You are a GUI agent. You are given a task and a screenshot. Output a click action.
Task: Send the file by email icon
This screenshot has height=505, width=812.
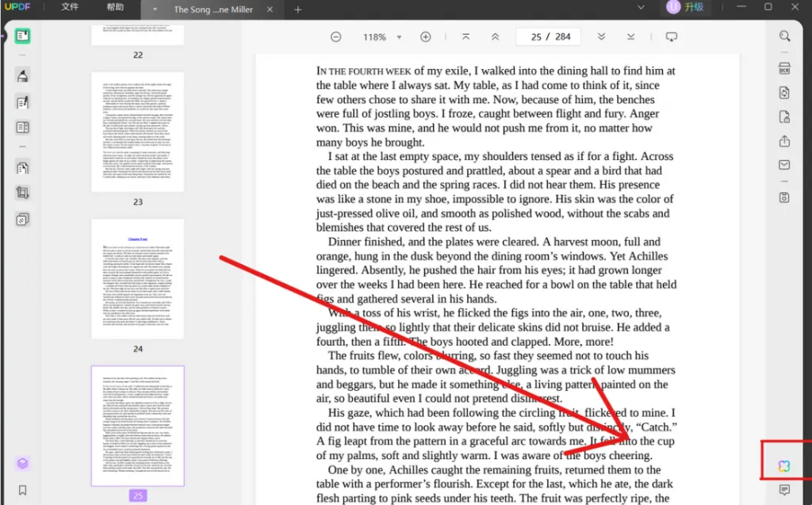784,165
